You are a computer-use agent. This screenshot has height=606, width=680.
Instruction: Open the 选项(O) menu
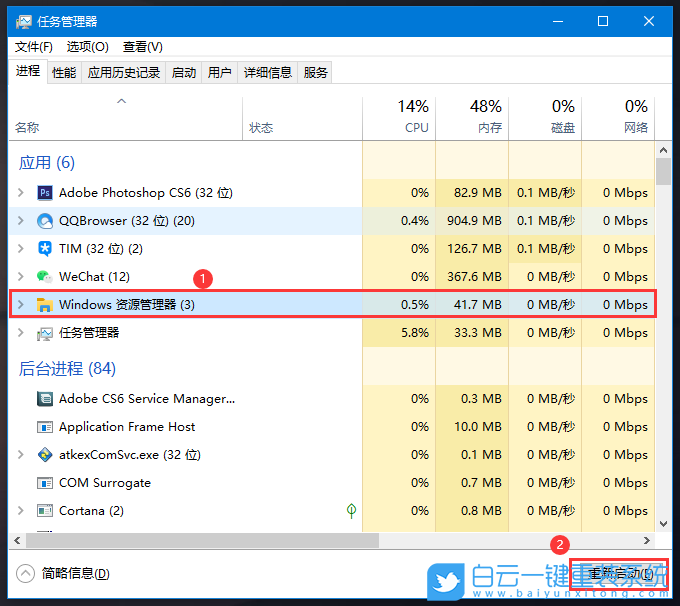[88, 46]
